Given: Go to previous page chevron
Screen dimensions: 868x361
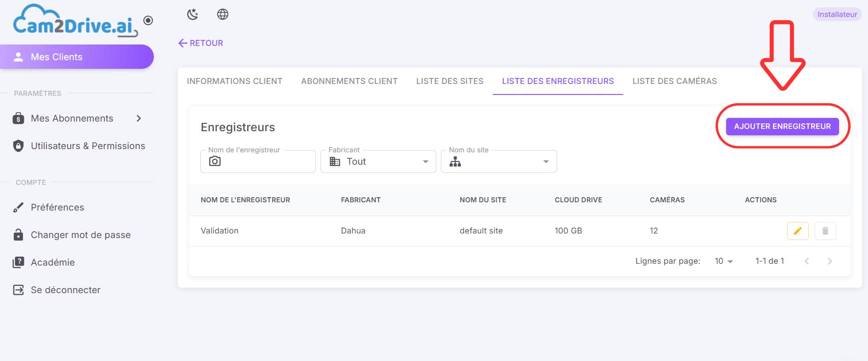Looking at the screenshot, I should coord(807,261).
